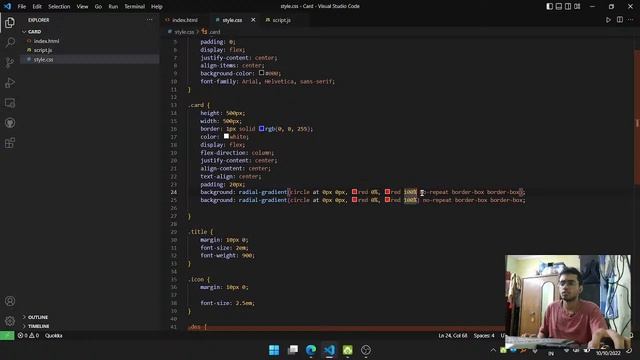Switch to the script.js tab
This screenshot has width=640, height=360.
[282, 20]
